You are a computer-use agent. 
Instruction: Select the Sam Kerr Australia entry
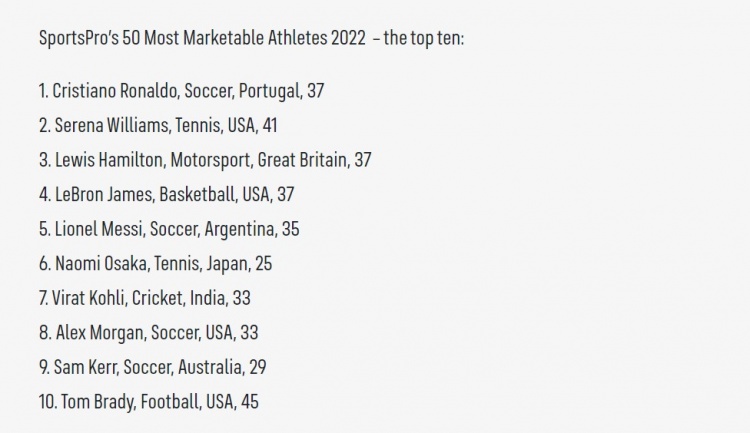(x=152, y=367)
